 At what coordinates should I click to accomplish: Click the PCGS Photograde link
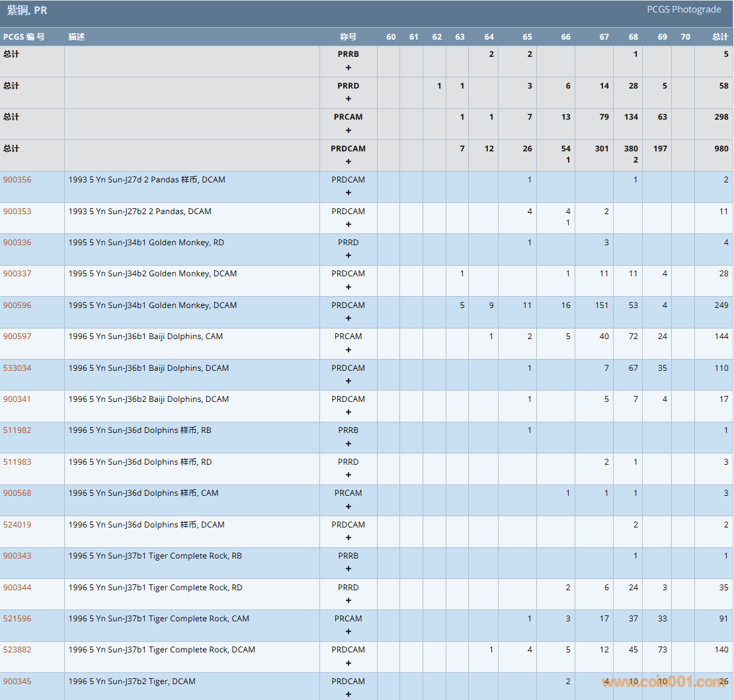(684, 9)
